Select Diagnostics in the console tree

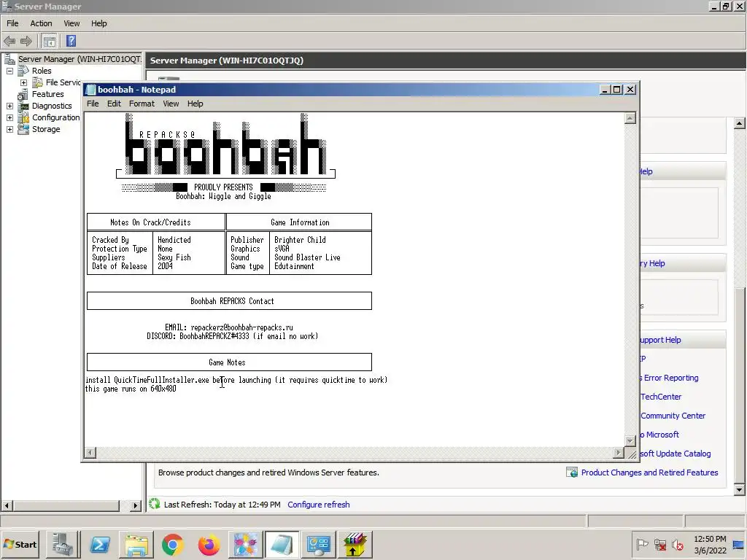click(x=52, y=106)
